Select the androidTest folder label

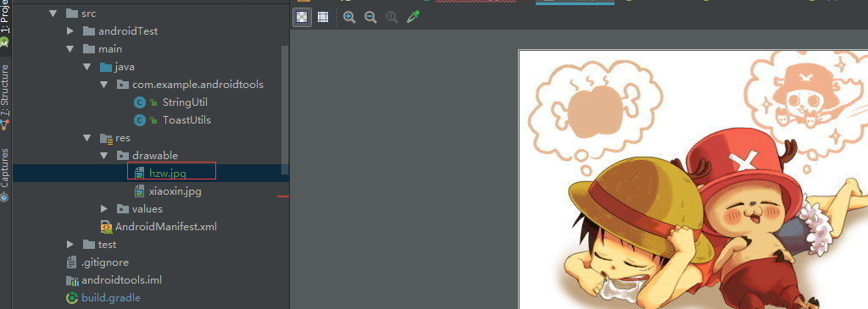tap(128, 31)
